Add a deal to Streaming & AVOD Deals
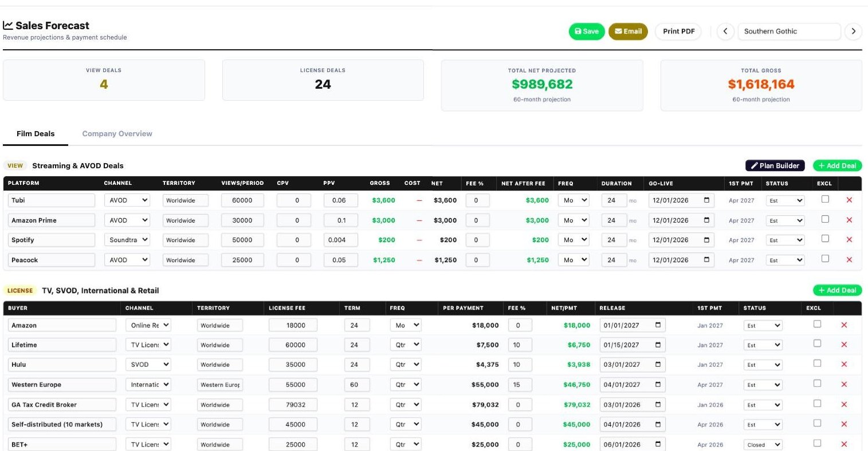The width and height of the screenshot is (868, 451). point(837,165)
